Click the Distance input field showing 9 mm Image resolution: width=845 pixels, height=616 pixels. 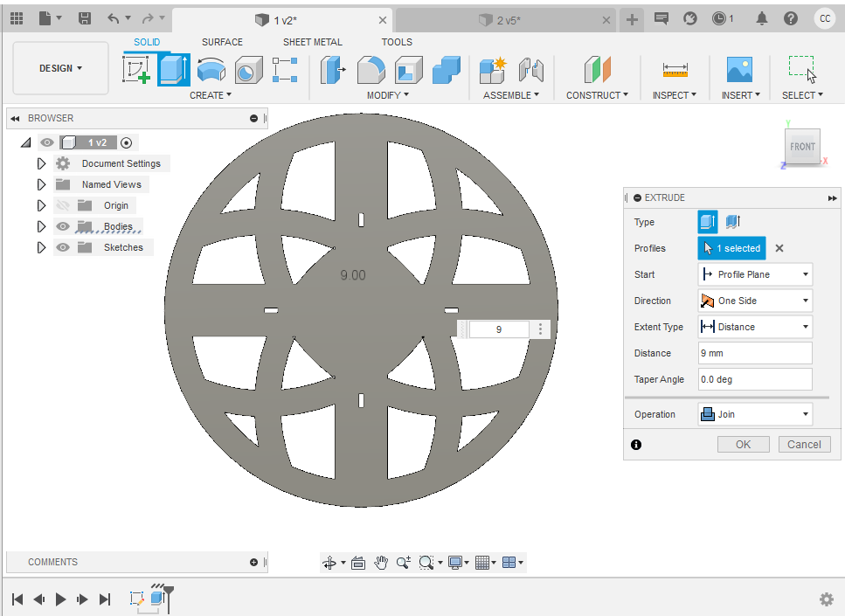[x=755, y=353]
